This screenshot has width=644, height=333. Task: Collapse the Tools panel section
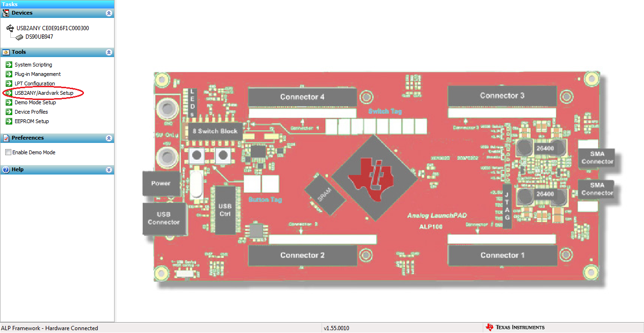109,52
